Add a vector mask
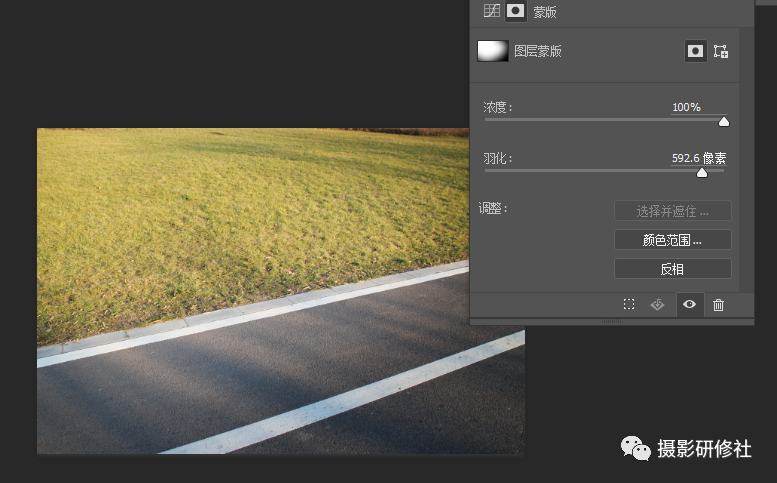This screenshot has height=483, width=777. click(x=721, y=51)
